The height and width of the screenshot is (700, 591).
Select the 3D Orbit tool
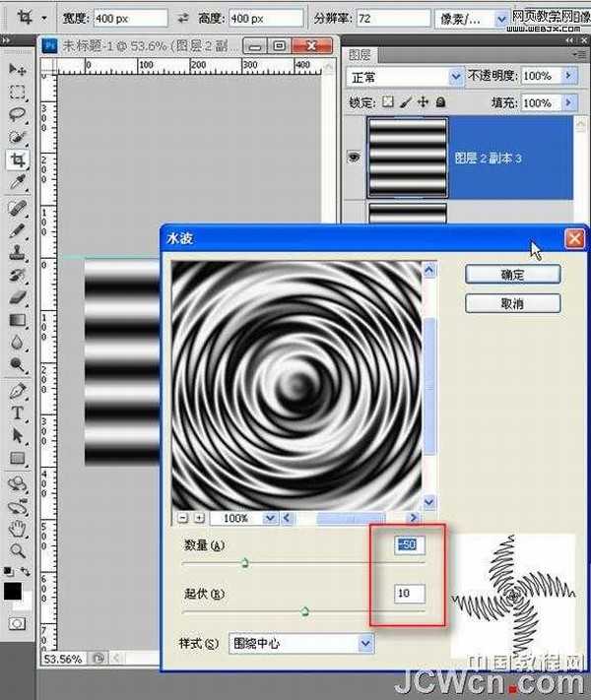(18, 507)
